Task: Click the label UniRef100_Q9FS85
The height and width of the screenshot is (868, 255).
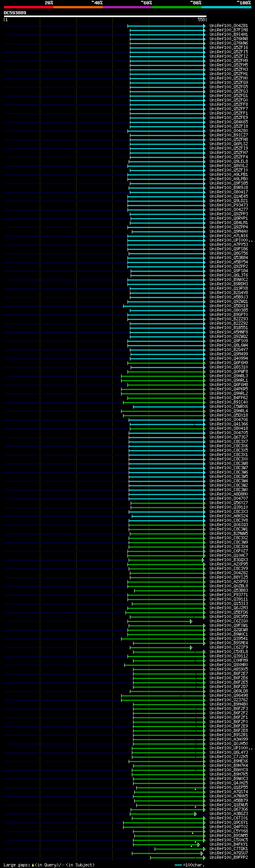Action: coord(229,183)
